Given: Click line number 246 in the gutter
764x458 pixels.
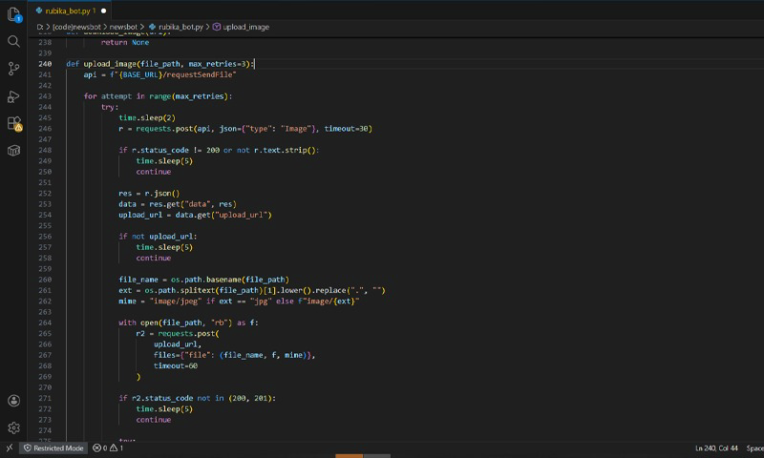Looking at the screenshot, I should click(x=45, y=129).
